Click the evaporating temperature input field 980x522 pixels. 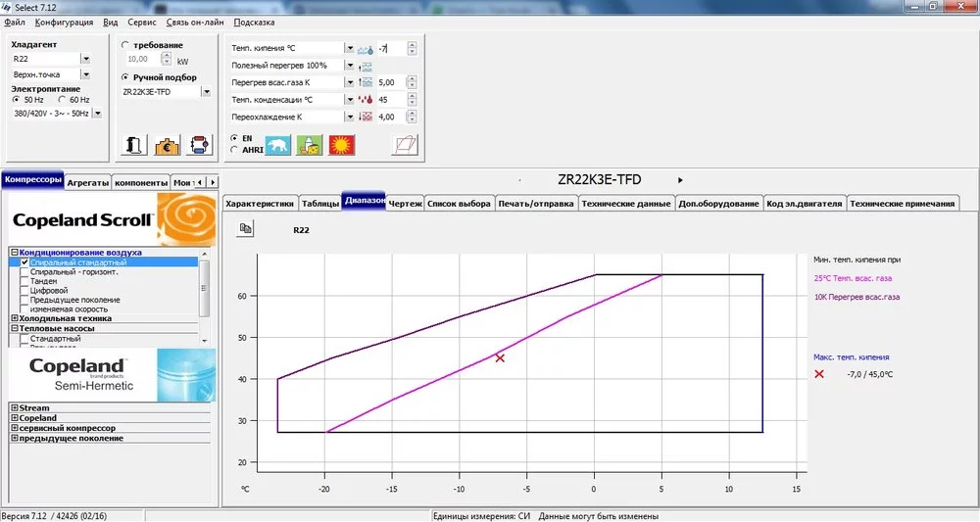point(391,48)
